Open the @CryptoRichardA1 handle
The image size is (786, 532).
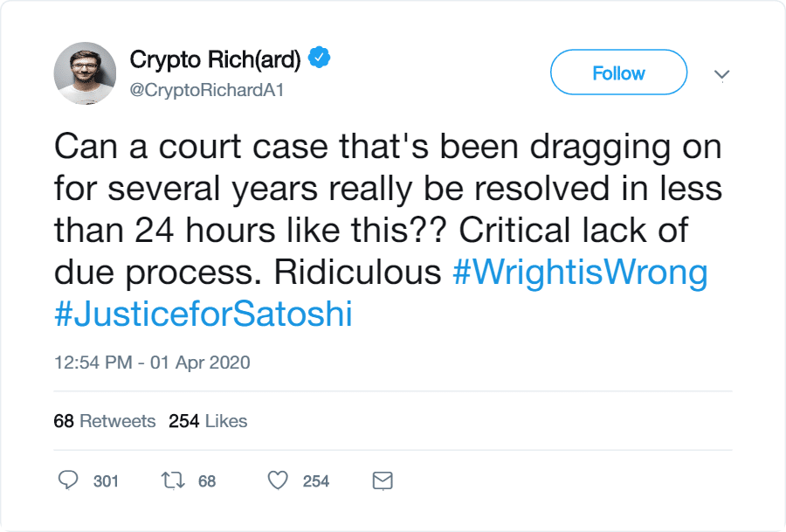pyautogui.click(x=208, y=90)
